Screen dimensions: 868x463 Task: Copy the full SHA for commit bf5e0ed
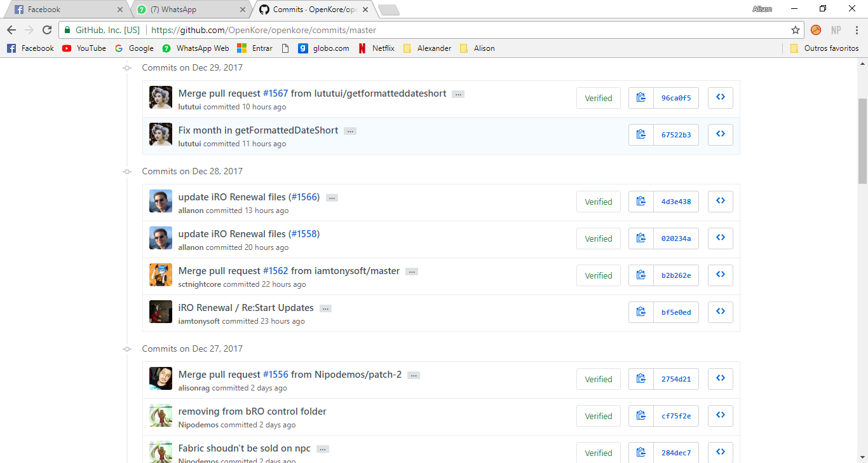coord(641,312)
